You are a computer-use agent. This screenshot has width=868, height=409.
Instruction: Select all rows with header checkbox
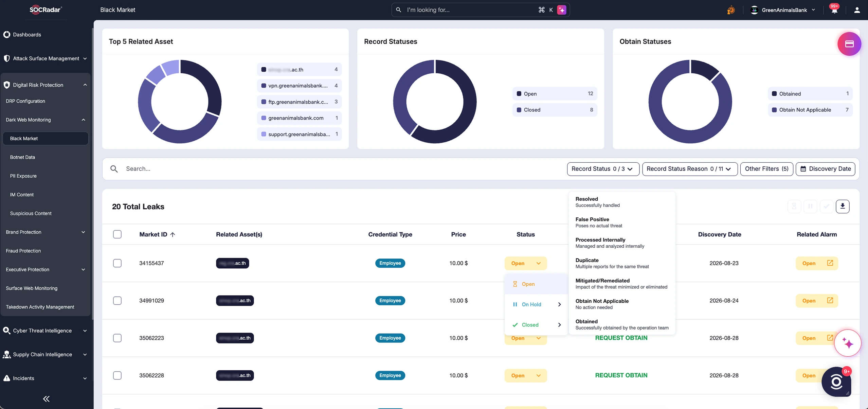pyautogui.click(x=117, y=234)
